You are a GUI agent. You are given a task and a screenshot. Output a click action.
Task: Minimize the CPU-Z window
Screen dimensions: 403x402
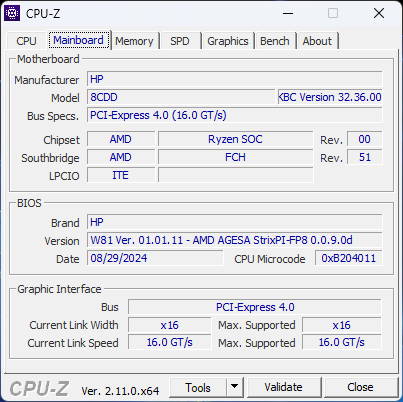(288, 13)
